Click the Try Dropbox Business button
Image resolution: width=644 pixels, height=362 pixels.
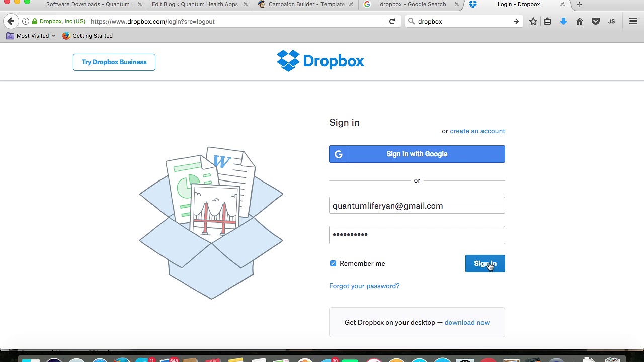click(x=114, y=62)
